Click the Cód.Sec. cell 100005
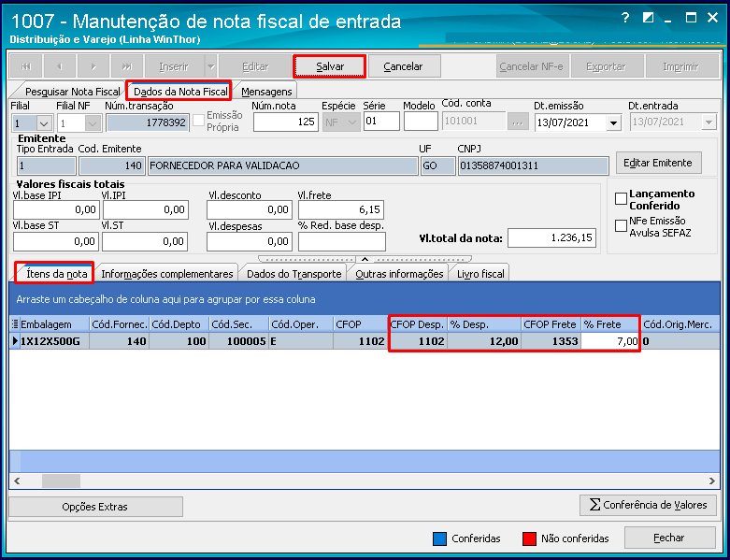Screen dimensions: 730x560 click(238, 341)
